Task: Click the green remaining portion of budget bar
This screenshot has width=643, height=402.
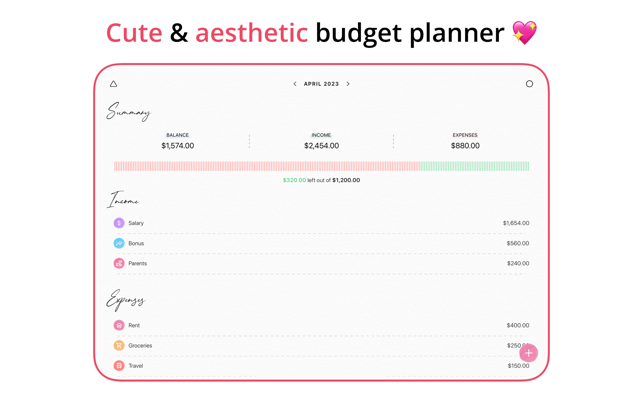Action: click(x=474, y=166)
